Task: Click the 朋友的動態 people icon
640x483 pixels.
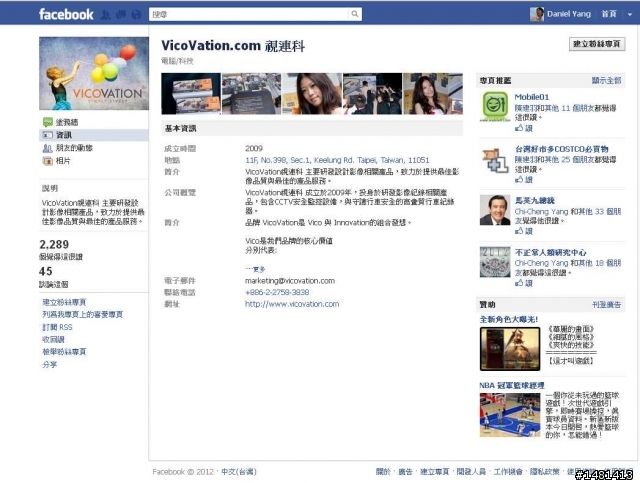Action: coord(48,148)
